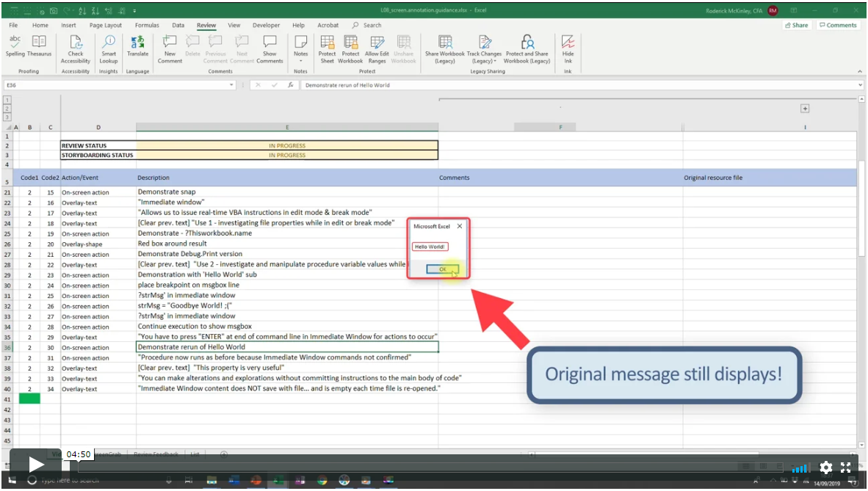Click the Share button
Image resolution: width=868 pixels, height=491 pixels.
tap(797, 26)
